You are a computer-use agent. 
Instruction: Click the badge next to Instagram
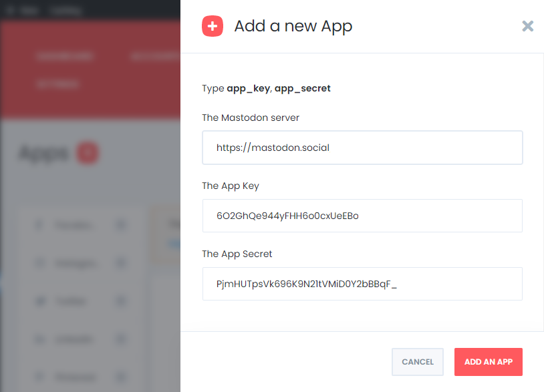[121, 263]
